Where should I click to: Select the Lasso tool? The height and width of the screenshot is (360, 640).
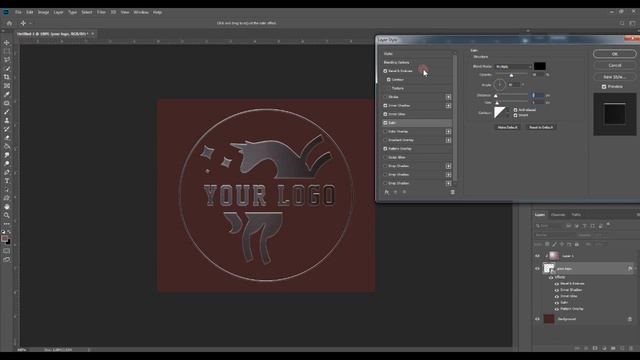(x=7, y=60)
